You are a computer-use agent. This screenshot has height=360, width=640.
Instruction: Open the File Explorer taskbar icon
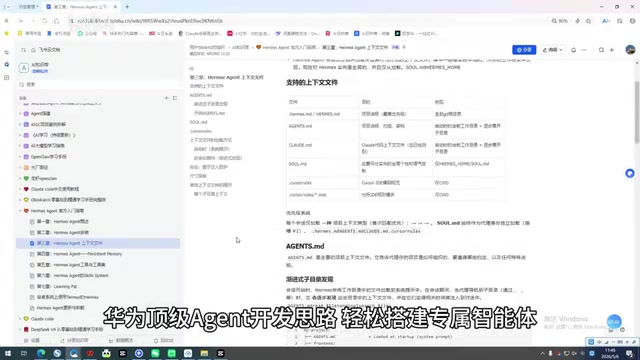[204, 353]
